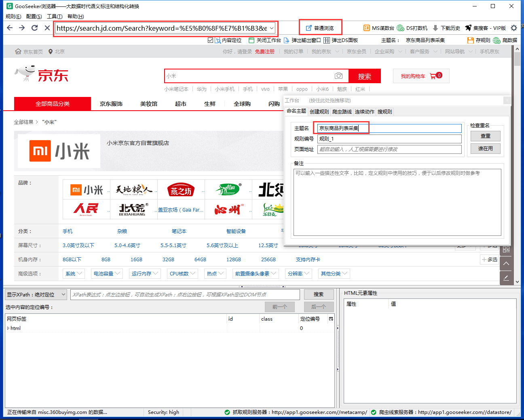Open 显示XPath:绝对定位 combo box
The image size is (524, 420).
(36, 294)
